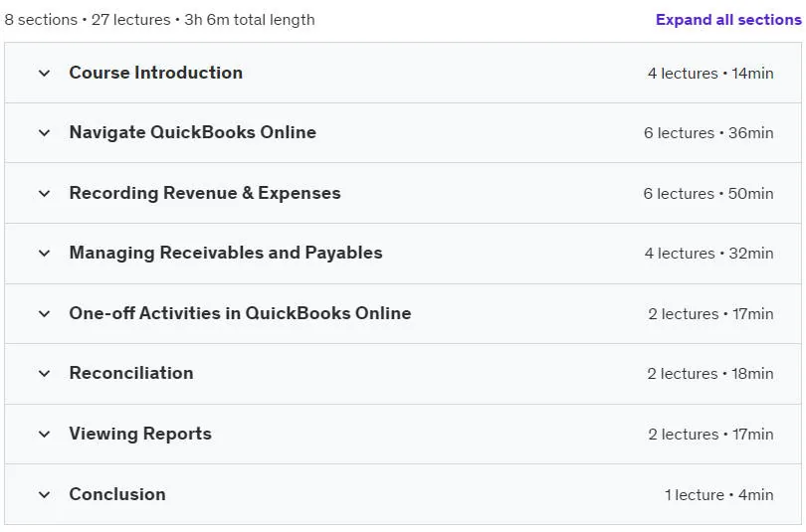Toggle chevron for Recording Revenue & Expenses
The width and height of the screenshot is (806, 532).
point(44,194)
